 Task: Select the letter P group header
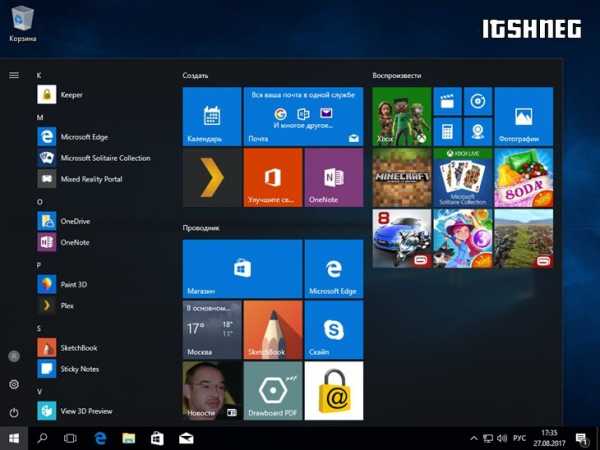(39, 265)
